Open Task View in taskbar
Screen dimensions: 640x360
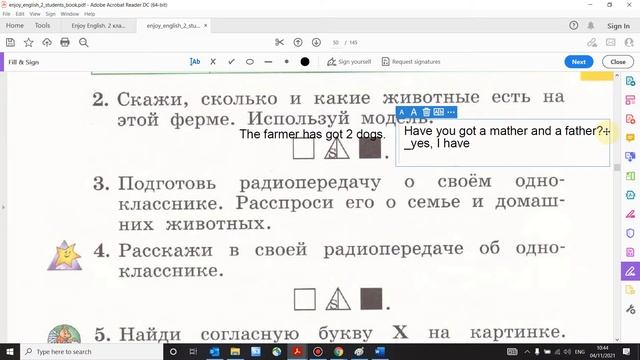point(193,351)
